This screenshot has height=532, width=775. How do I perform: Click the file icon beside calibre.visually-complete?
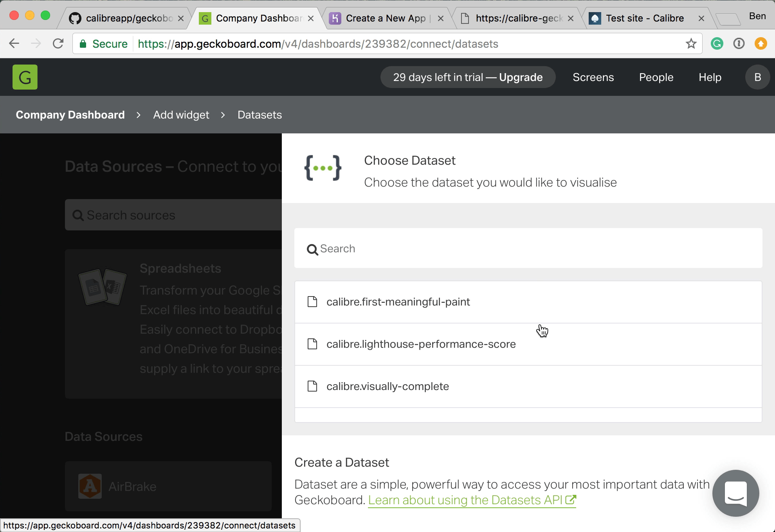point(312,386)
